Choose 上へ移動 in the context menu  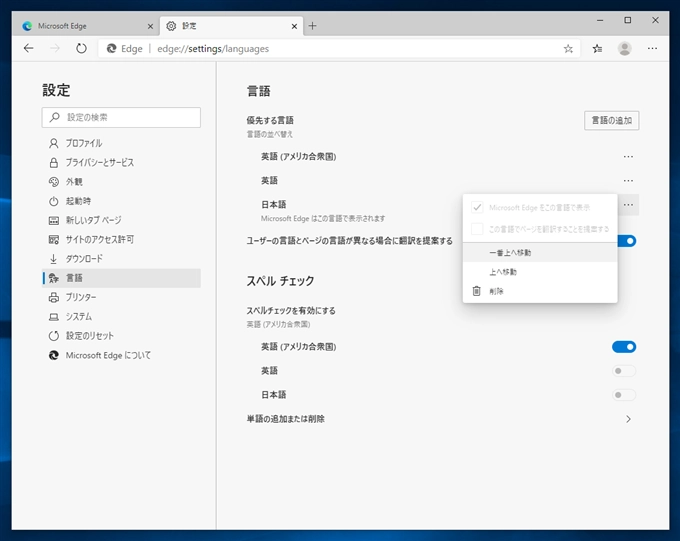(x=540, y=272)
